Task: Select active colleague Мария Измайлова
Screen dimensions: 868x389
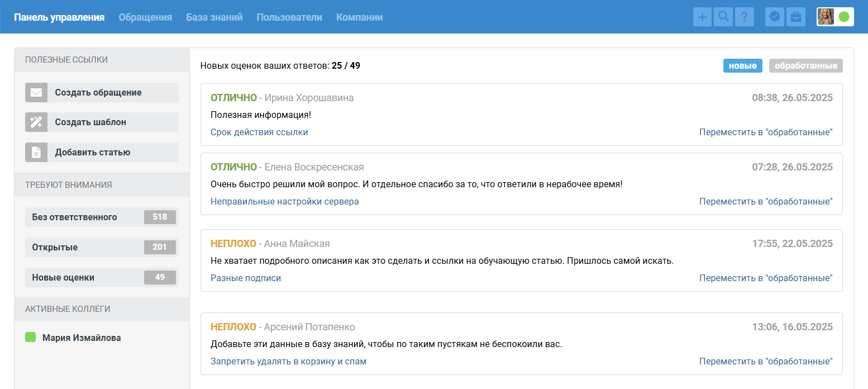Action: (x=82, y=338)
